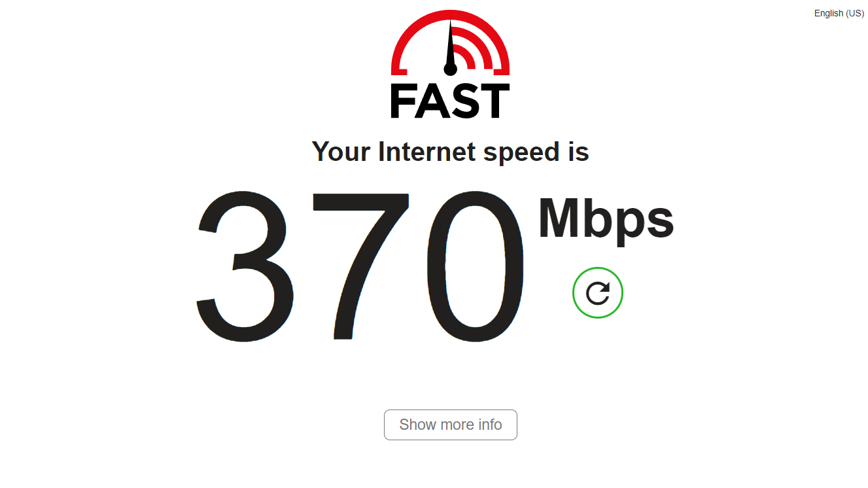Click the Mbps unit label

(606, 220)
